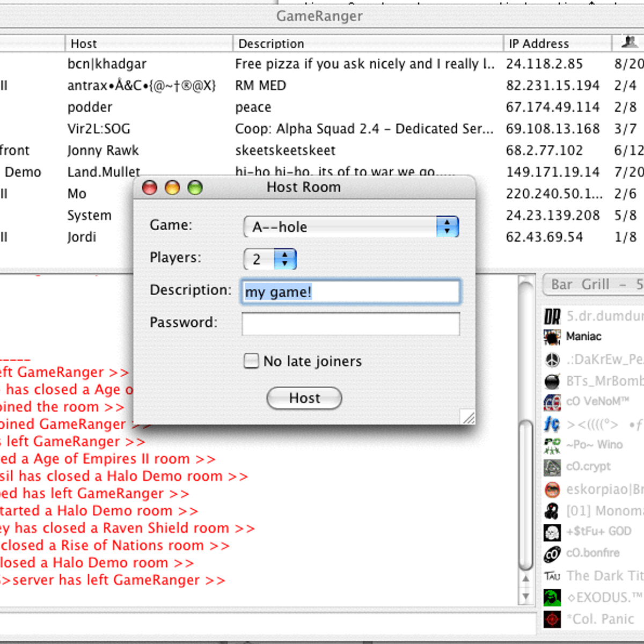This screenshot has width=644, height=644.
Task: Click the Description text field
Action: (351, 292)
